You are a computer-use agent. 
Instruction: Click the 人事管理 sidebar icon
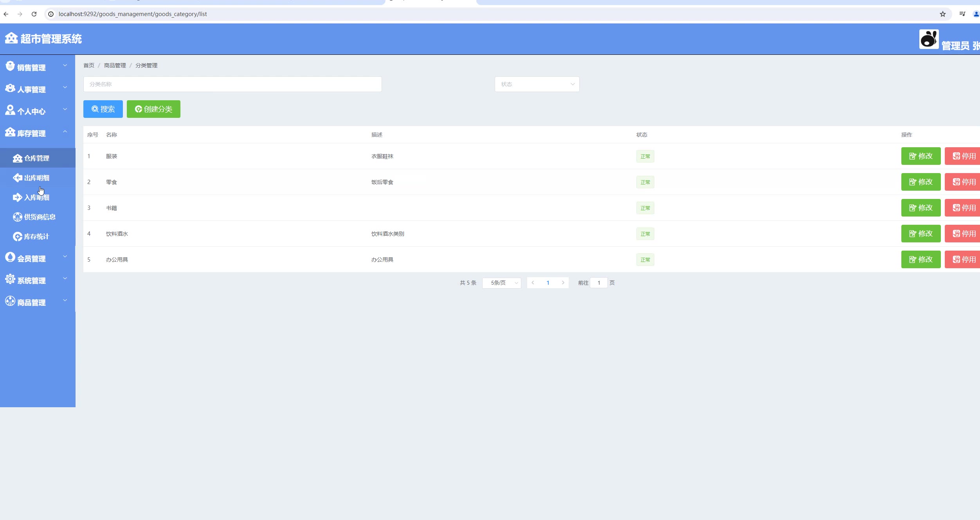tap(10, 88)
